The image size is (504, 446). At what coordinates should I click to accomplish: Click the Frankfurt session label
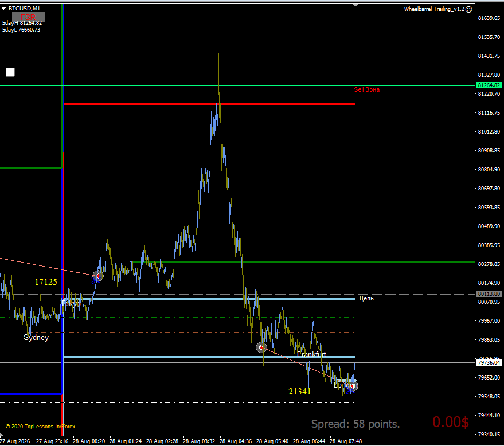[311, 354]
